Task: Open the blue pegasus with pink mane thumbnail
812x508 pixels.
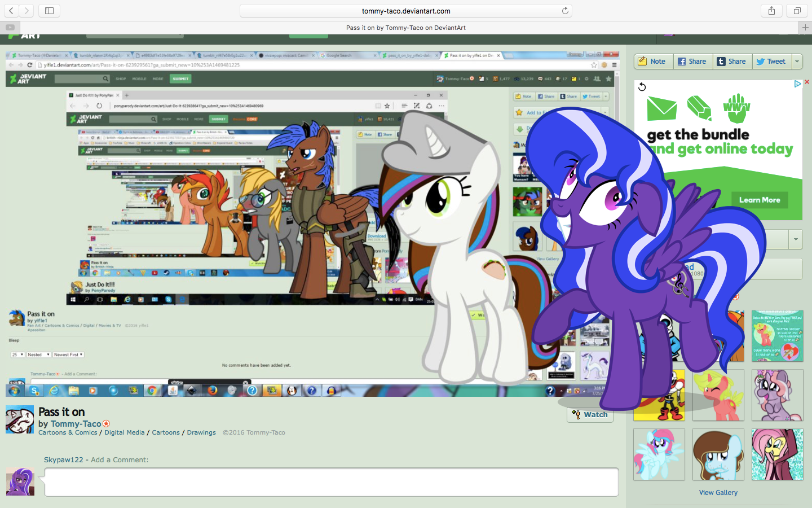Action: pos(659,454)
